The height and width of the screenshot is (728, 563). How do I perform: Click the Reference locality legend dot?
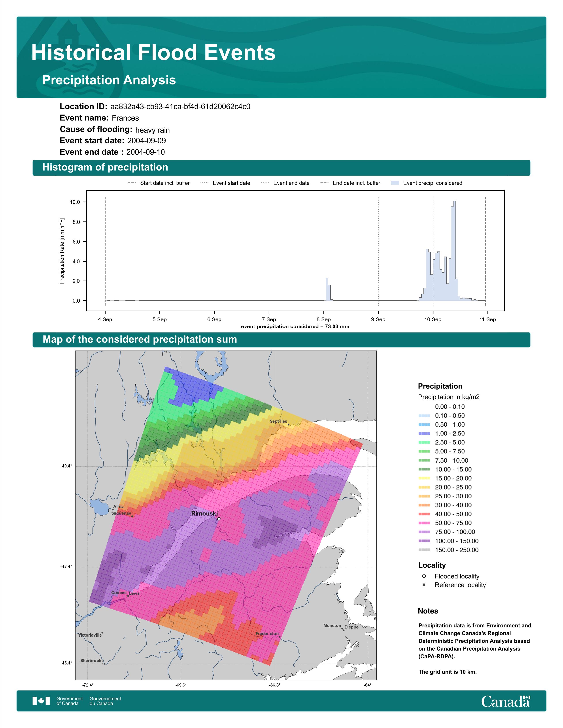tap(424, 585)
